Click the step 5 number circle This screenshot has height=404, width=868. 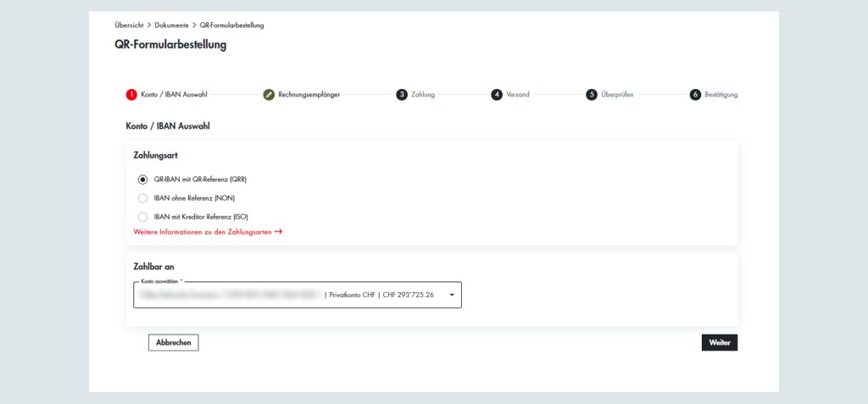click(592, 94)
